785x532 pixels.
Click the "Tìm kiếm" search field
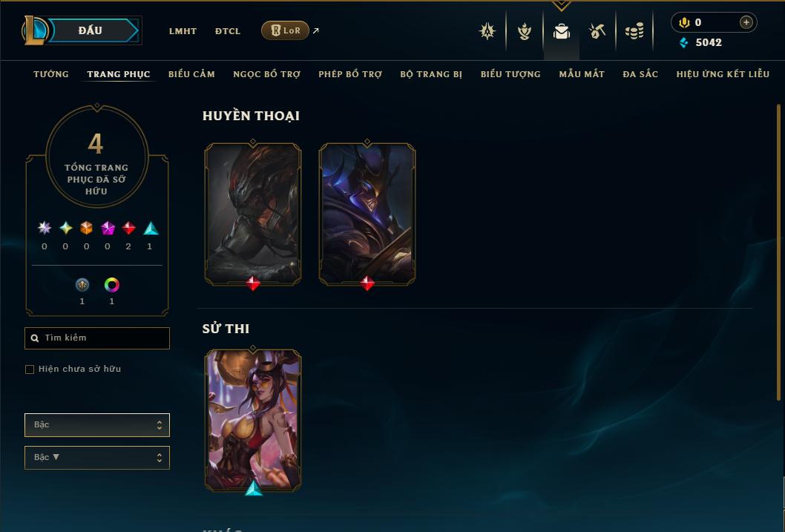click(97, 338)
